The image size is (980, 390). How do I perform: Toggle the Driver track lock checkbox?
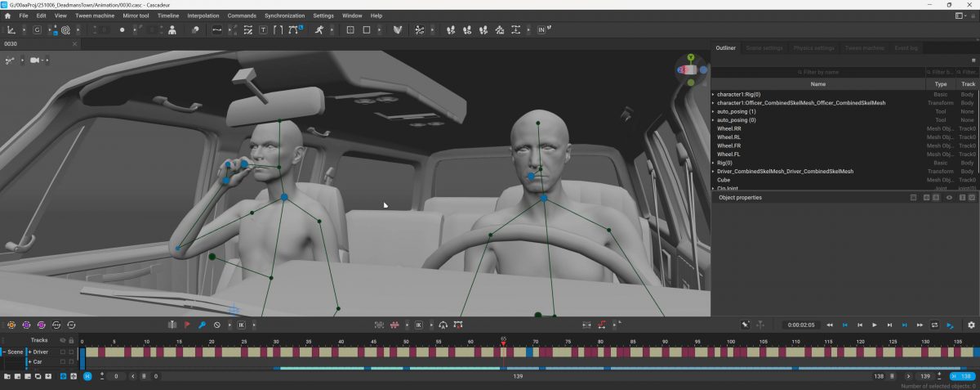(71, 352)
